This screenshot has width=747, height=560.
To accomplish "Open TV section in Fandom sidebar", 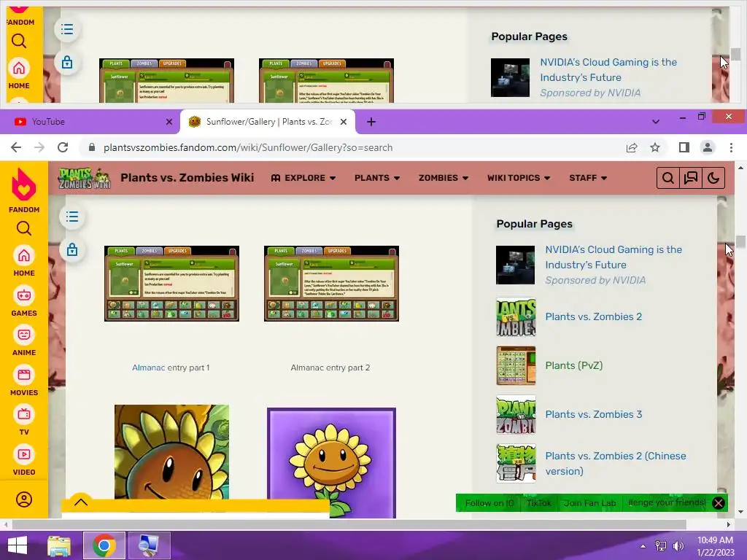I will 24,421.
